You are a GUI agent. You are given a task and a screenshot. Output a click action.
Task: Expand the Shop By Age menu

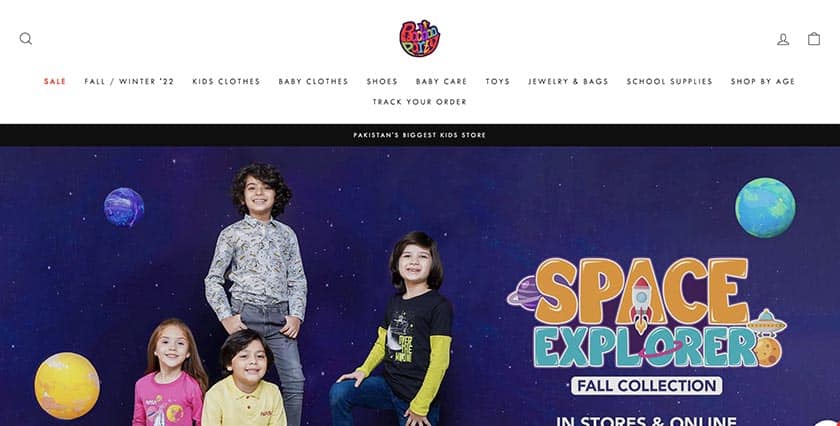coord(763,81)
